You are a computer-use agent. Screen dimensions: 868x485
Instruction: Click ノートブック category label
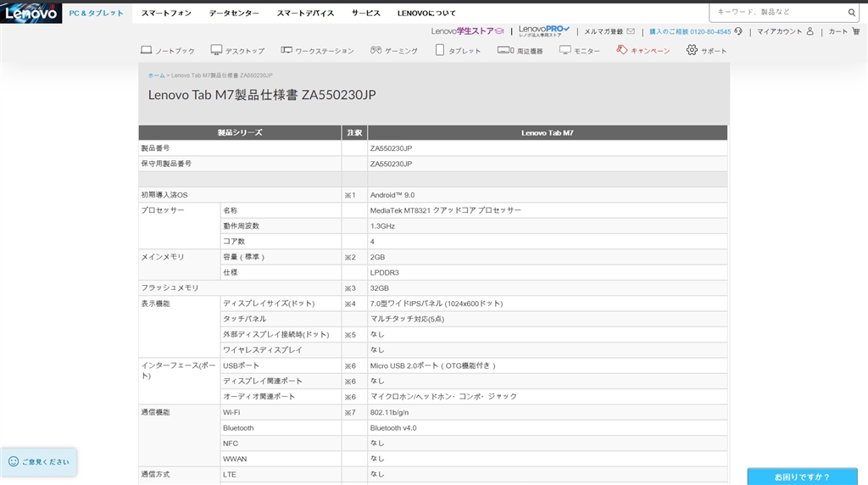[x=175, y=51]
